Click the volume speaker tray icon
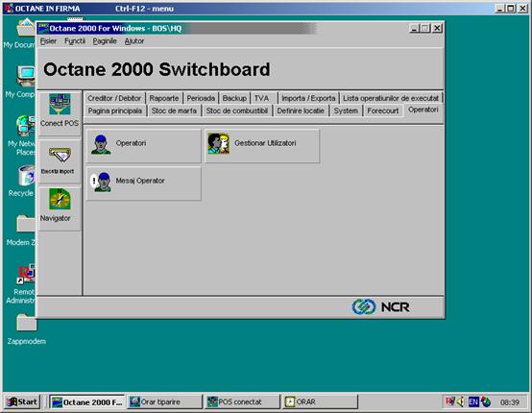The width and height of the screenshot is (532, 413). [460, 402]
